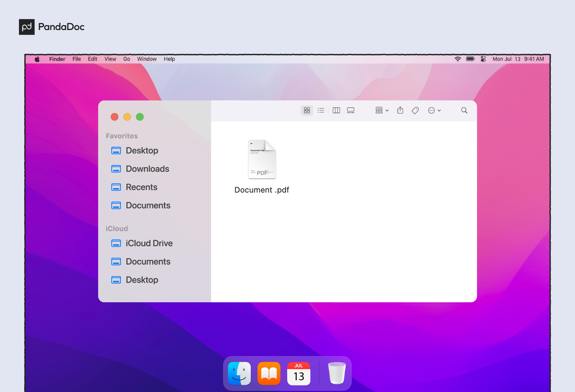Open iCloud Drive in the sidebar

click(x=142, y=243)
